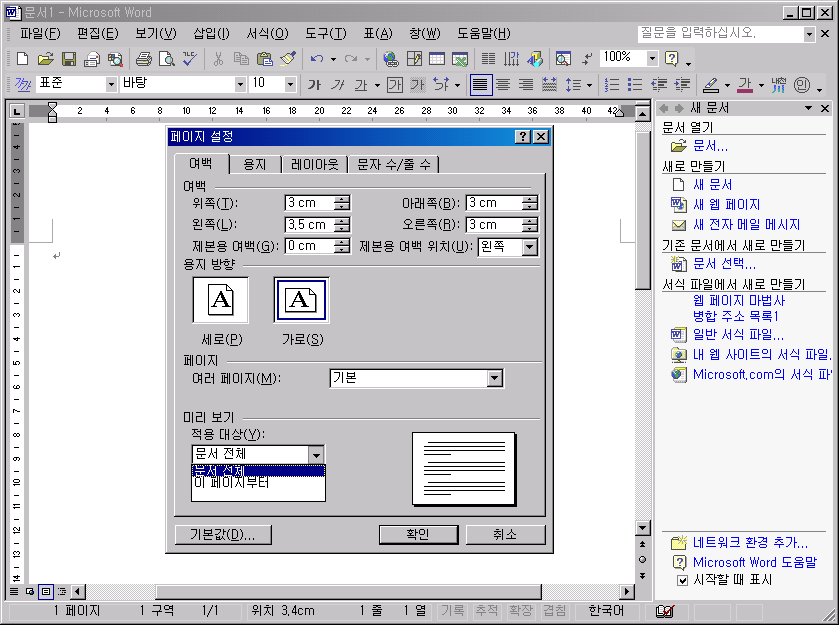This screenshot has width=839, height=625.
Task: Click the Center alignment icon
Action: (x=503, y=85)
